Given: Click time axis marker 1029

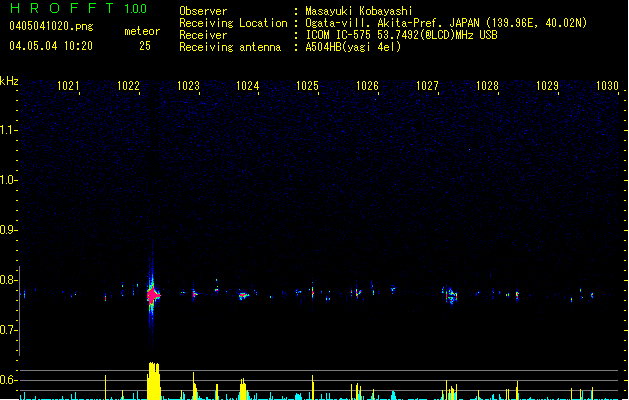Looking at the screenshot, I should click(547, 85).
